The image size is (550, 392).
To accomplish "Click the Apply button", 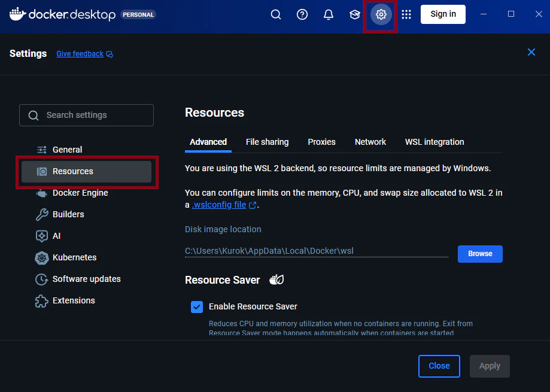I will pos(490,366).
